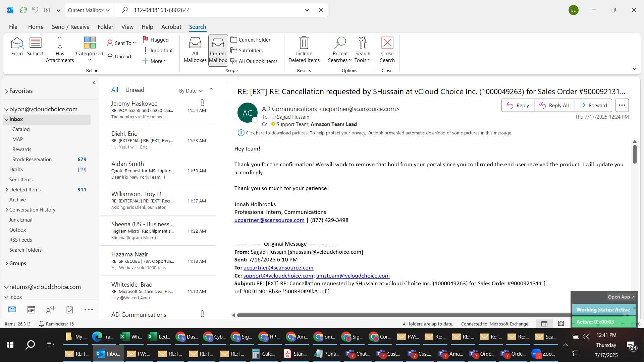
Task: Filter by Important messages
Action: 158,50
